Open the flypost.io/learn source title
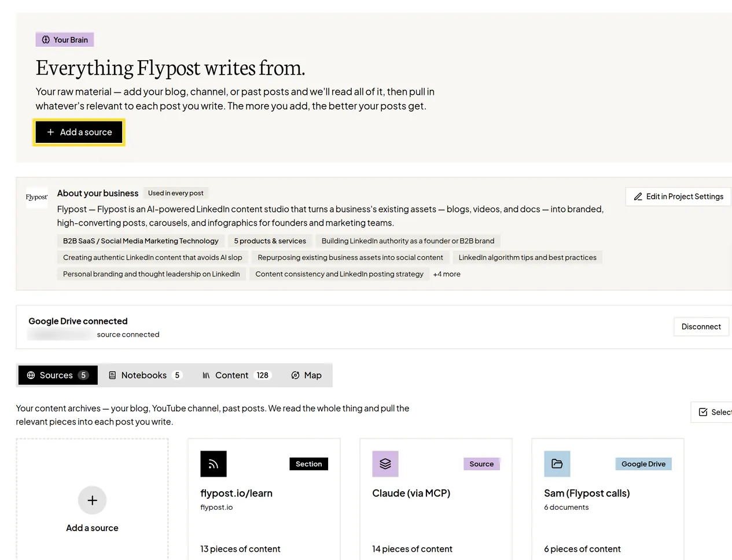This screenshot has height=560, width=732. (236, 493)
